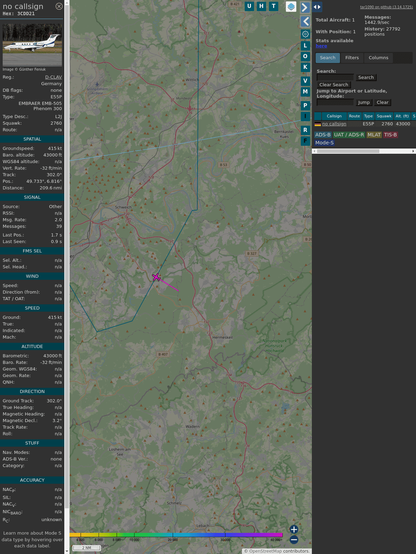This screenshot has height=554, width=416.
Task: Click the Jump button
Action: click(364, 102)
